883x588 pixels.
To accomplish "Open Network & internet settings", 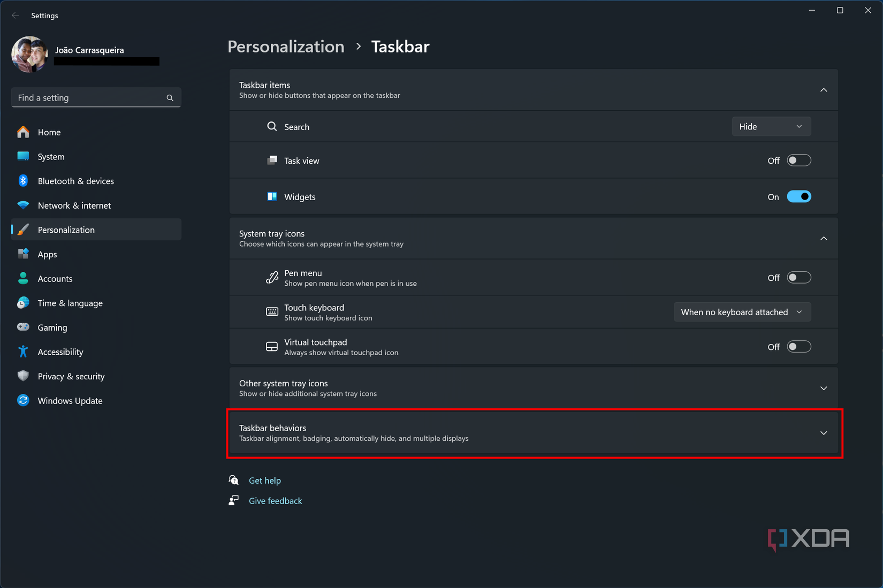I will click(x=74, y=205).
